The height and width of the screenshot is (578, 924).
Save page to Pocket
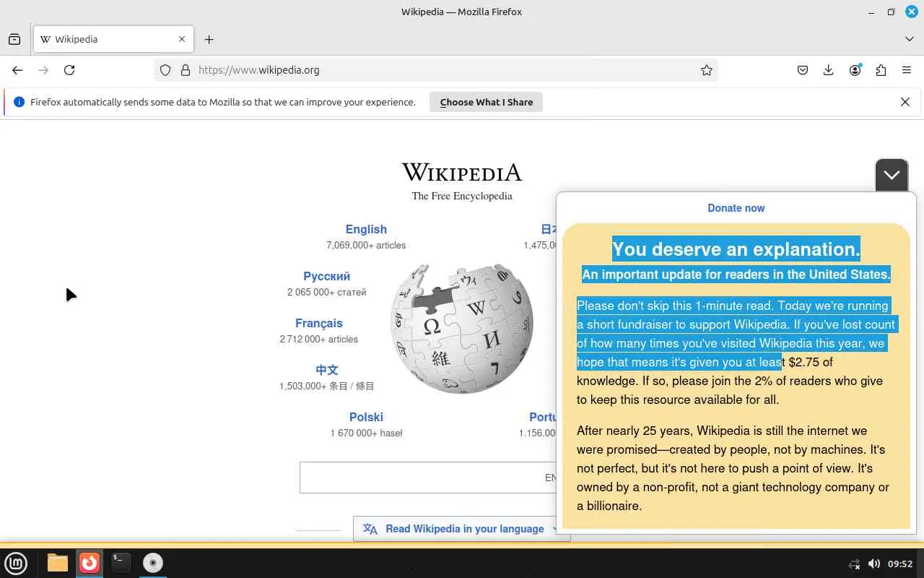coord(803,70)
